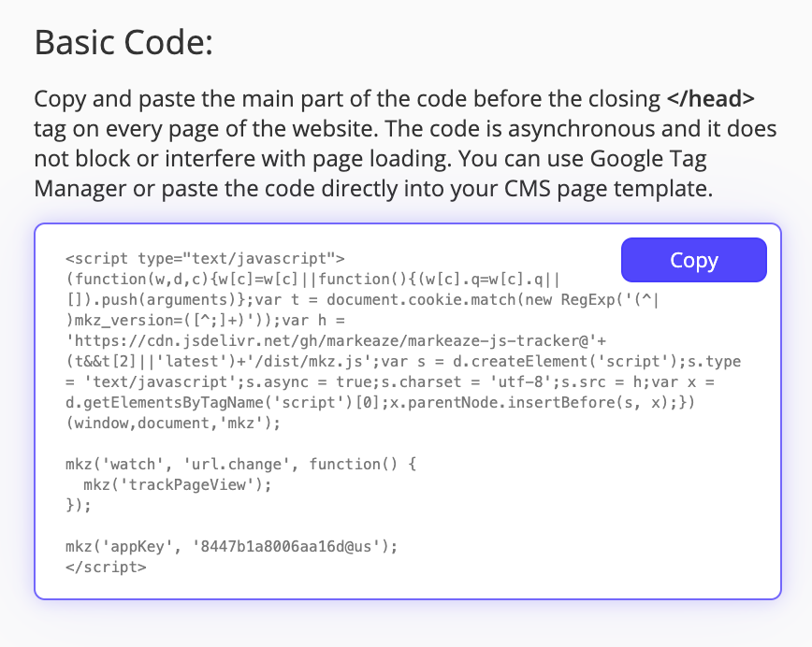Click the 'Basic Code:' heading
The width and height of the screenshot is (812, 647).
click(x=123, y=42)
